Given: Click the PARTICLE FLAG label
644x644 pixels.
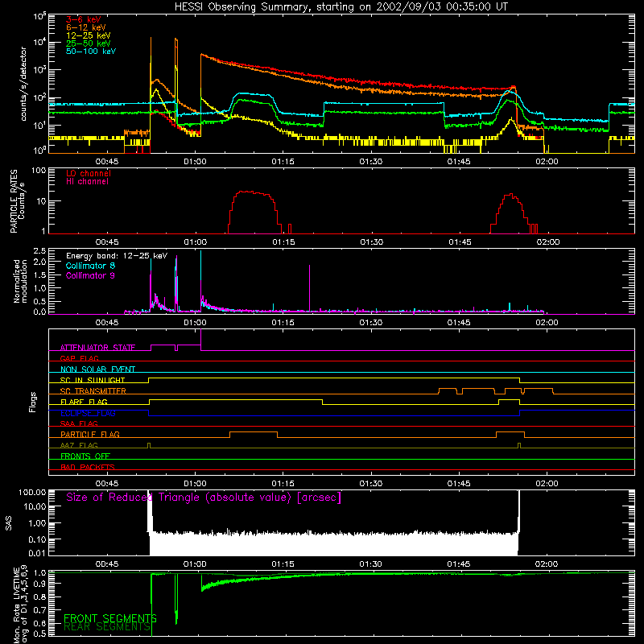Looking at the screenshot, I should (90, 434).
